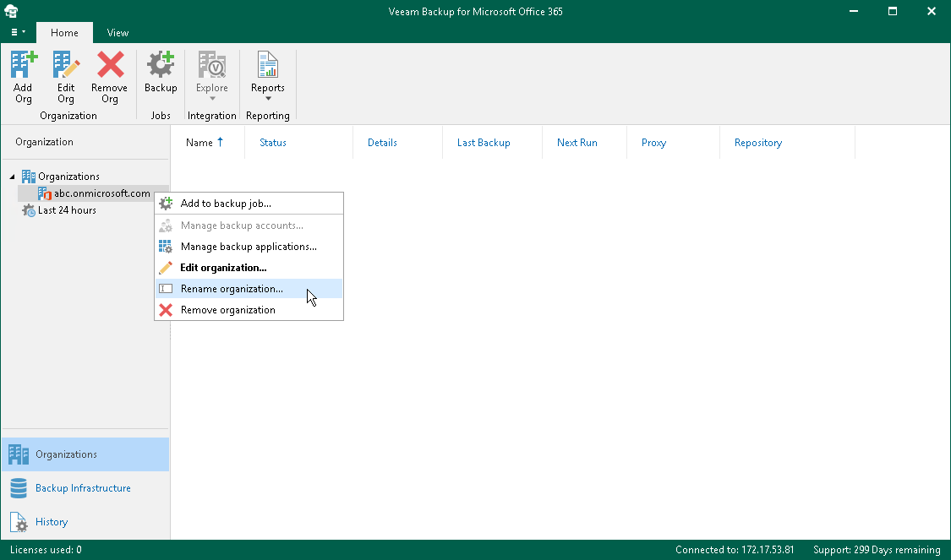The image size is (951, 560).
Task: Click the Backup job gear icon
Action: pyautogui.click(x=161, y=65)
